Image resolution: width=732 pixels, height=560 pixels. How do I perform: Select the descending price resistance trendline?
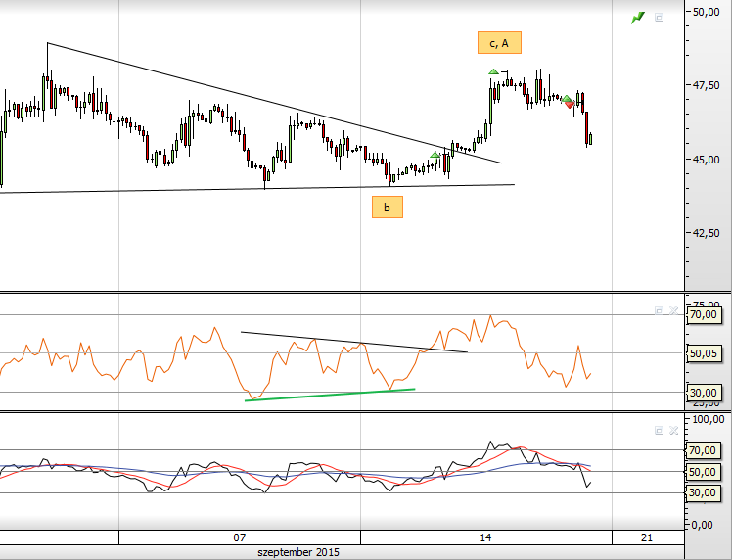(274, 103)
